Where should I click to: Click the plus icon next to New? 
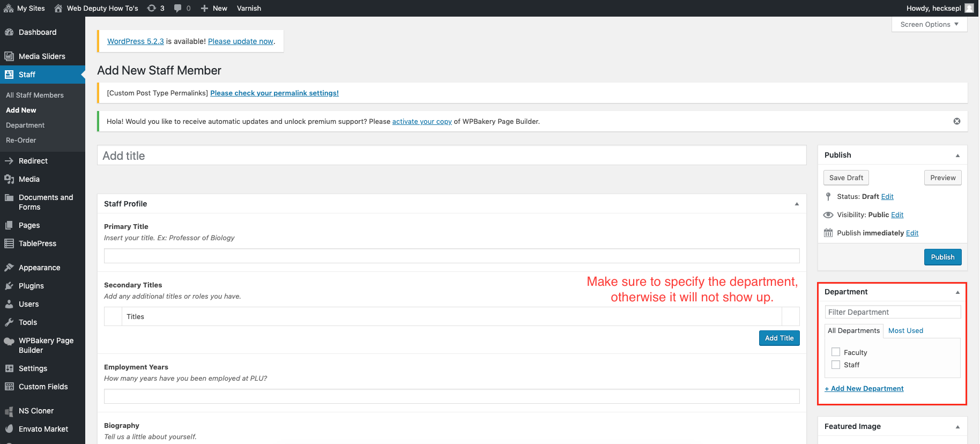[x=204, y=8]
